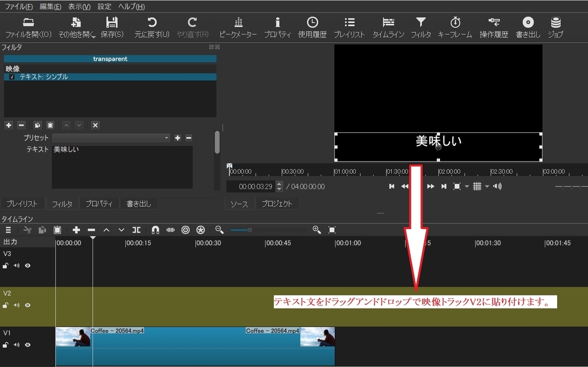Paste filters icon in filter panel
This screenshot has width=588, height=367.
coord(50,125)
